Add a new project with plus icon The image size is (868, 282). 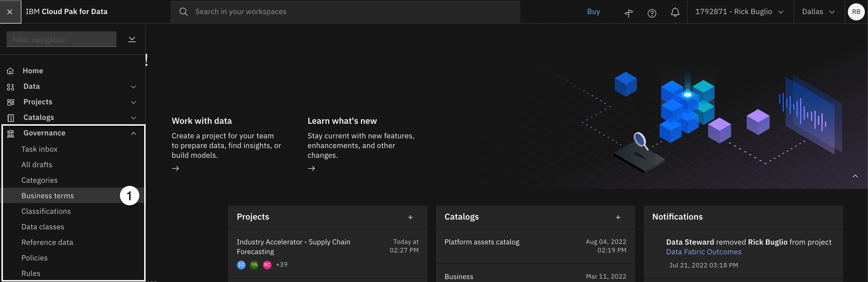pyautogui.click(x=410, y=217)
